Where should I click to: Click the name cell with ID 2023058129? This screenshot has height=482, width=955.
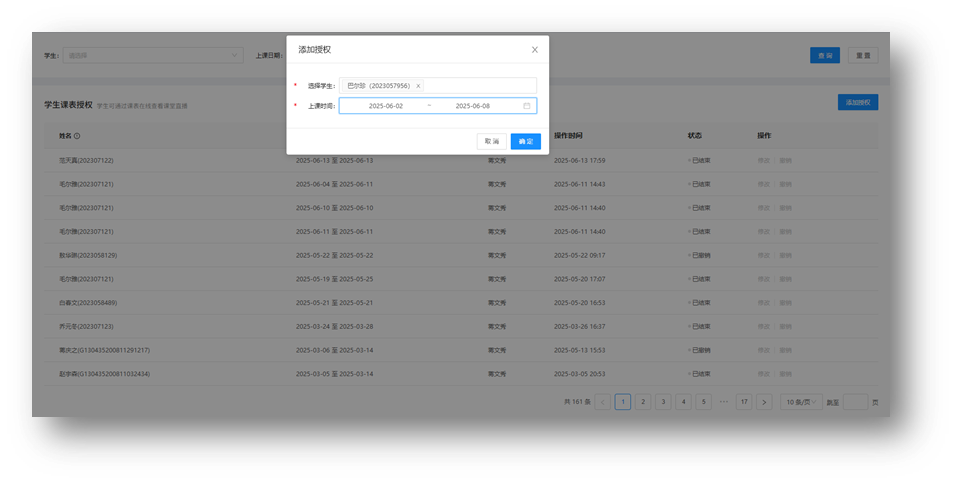pyautogui.click(x=88, y=256)
